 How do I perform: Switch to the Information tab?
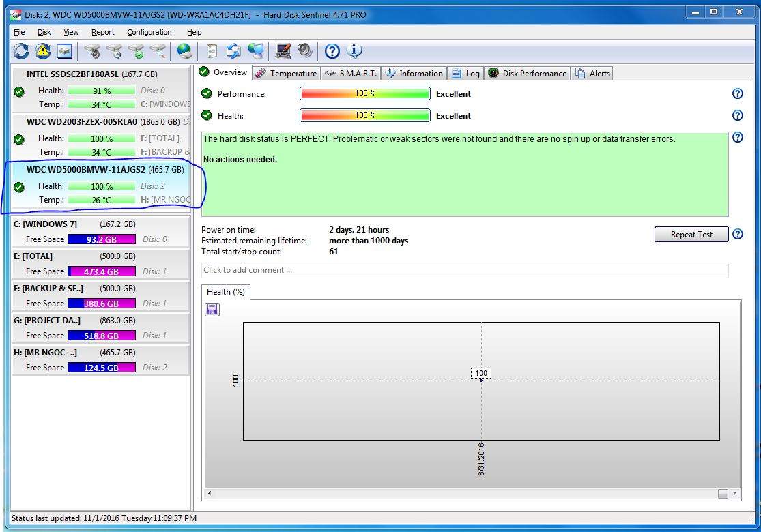414,73
